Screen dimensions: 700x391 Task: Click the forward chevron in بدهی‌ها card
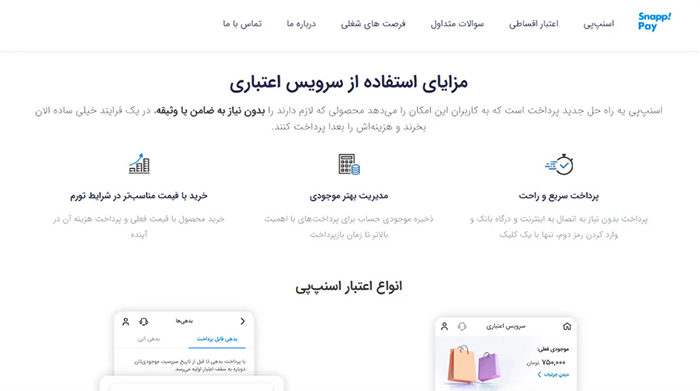click(x=242, y=321)
